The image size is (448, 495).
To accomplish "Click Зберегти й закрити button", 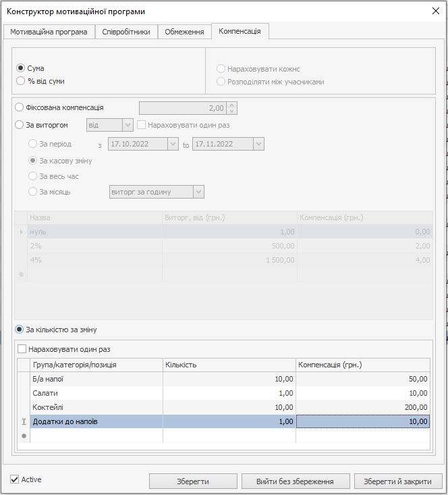I will (x=397, y=481).
